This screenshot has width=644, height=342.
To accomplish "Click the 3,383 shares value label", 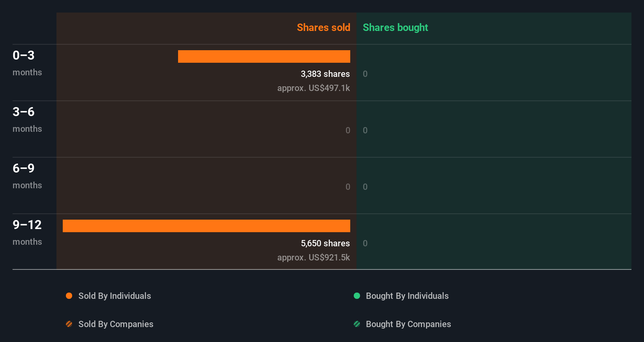I will click(325, 74).
